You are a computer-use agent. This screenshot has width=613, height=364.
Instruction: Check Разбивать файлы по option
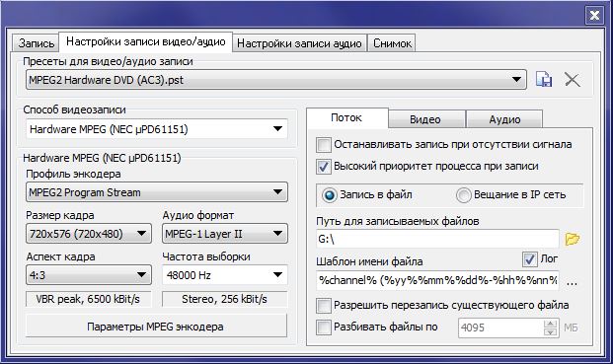324,327
